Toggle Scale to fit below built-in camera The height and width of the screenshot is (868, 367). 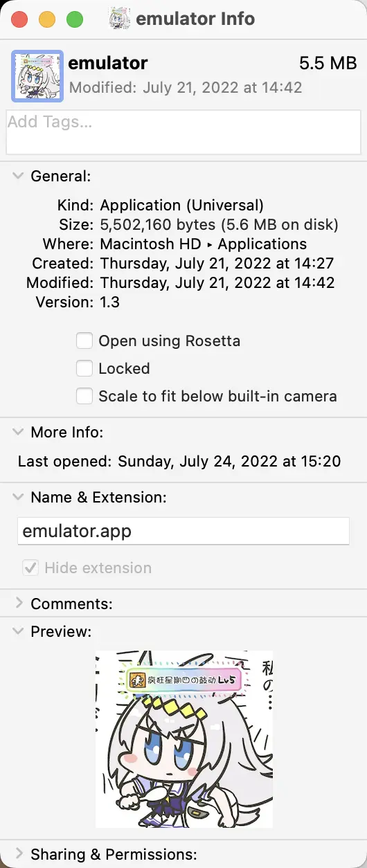pos(84,396)
